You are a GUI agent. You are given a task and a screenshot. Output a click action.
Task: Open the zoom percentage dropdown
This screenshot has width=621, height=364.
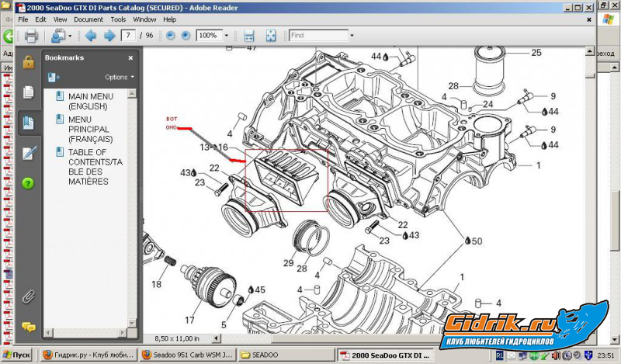click(226, 36)
